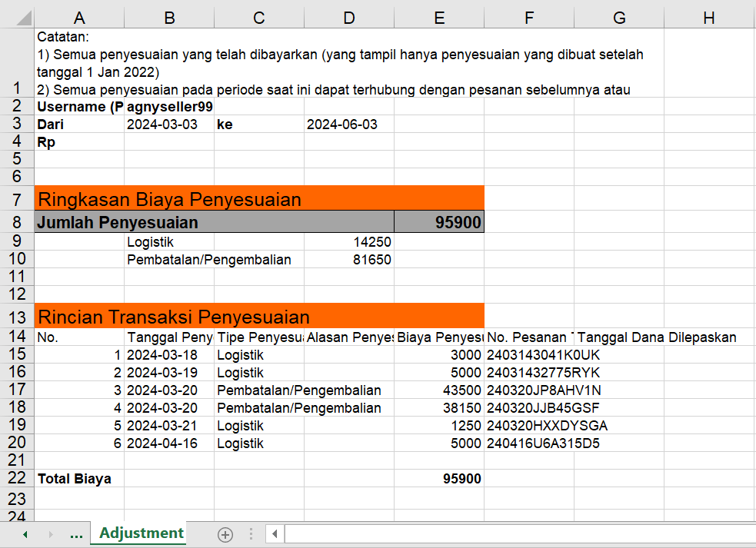756x548 pixels.
Task: Click date 2024-03-18 cell
Action: [x=169, y=355]
